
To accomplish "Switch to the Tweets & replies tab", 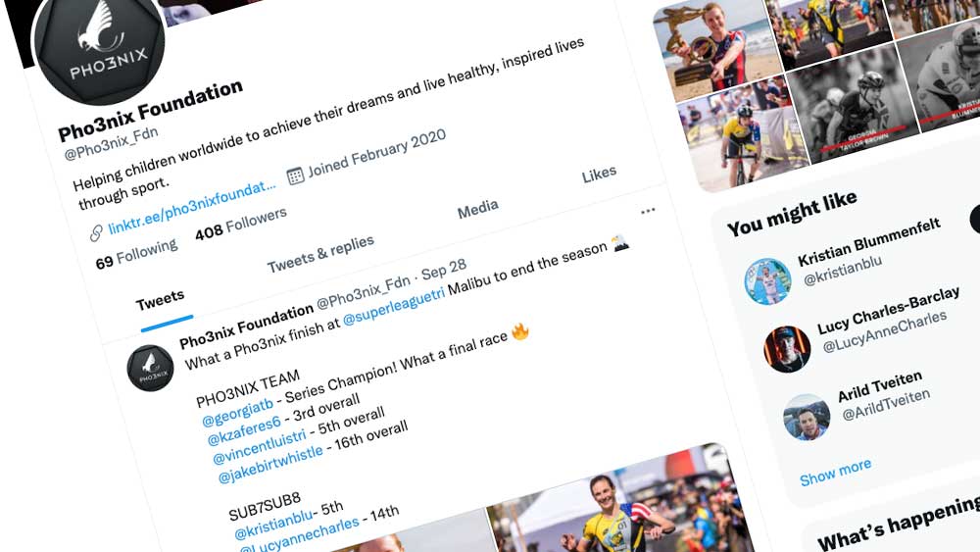I will click(x=320, y=254).
